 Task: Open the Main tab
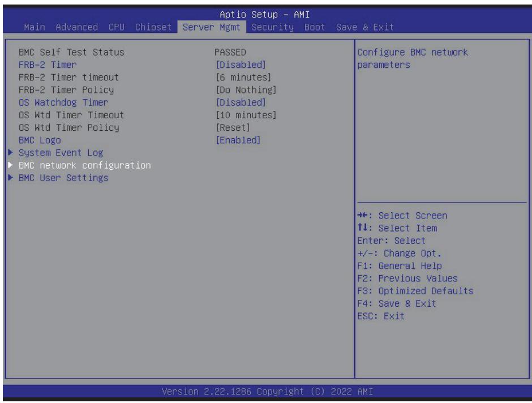click(x=35, y=27)
